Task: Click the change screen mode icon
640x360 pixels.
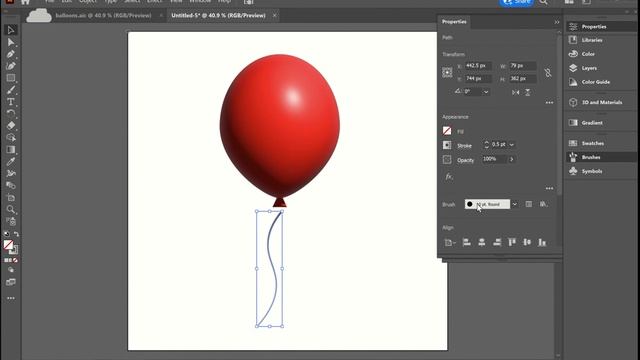Action: click(x=11, y=282)
